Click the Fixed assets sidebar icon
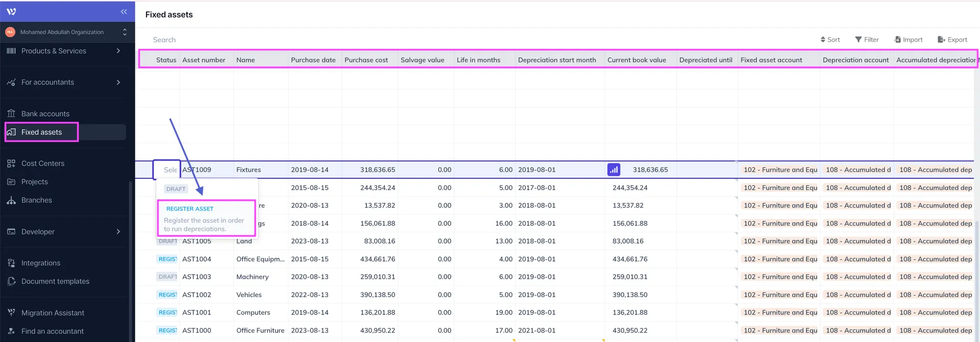 pyautogui.click(x=11, y=132)
